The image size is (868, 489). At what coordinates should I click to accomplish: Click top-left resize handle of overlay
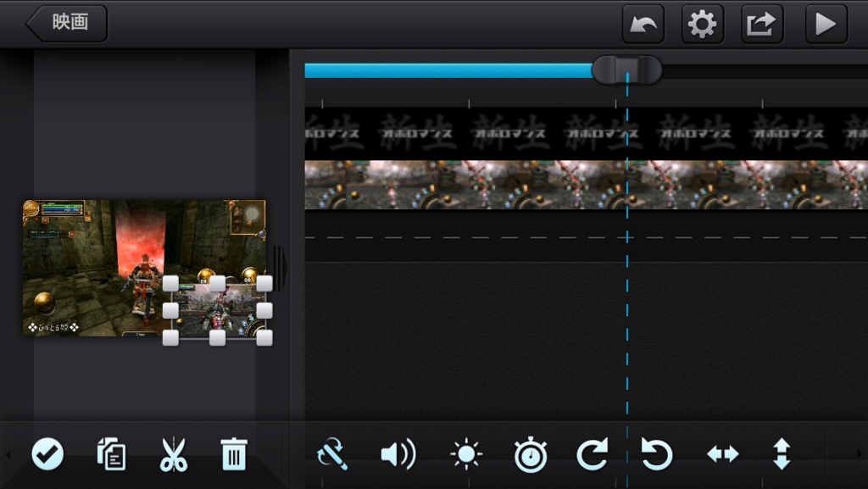tap(170, 284)
